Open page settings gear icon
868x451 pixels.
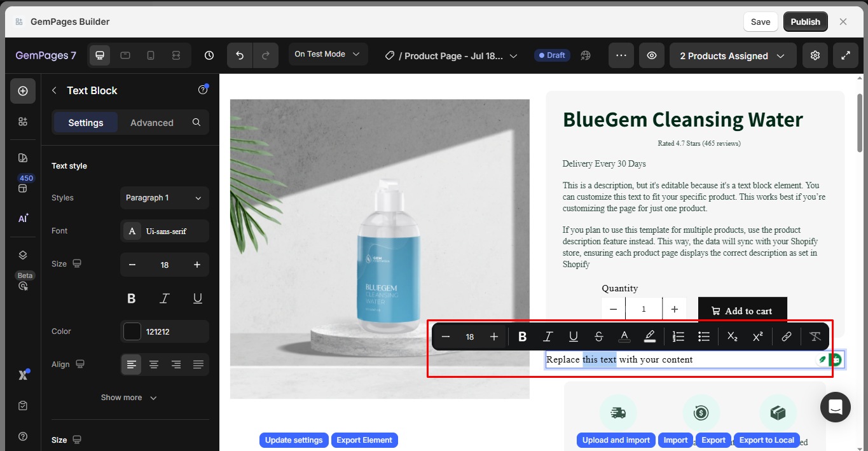coord(815,55)
